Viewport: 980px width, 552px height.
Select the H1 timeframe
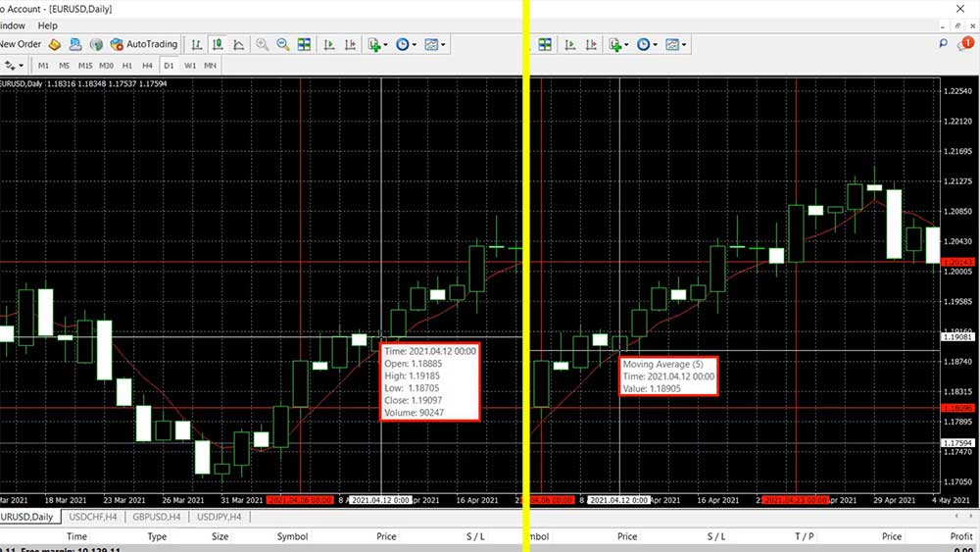126,65
